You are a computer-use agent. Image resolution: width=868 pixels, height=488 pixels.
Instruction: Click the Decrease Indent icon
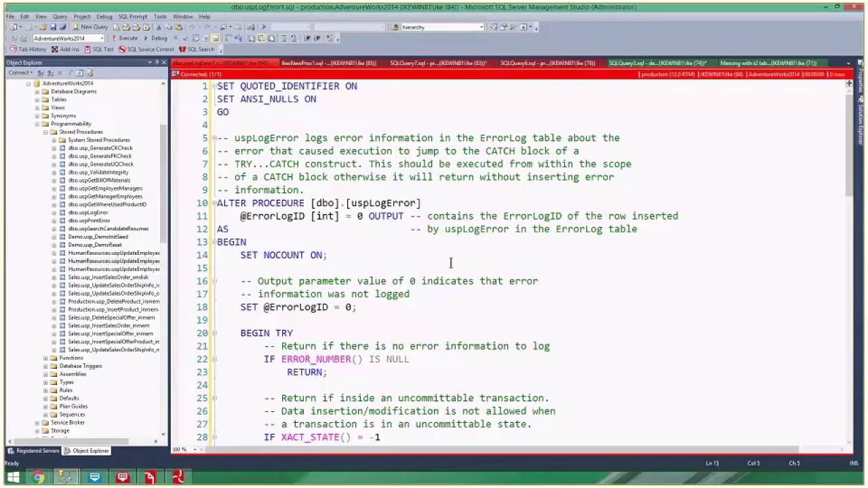(308, 38)
